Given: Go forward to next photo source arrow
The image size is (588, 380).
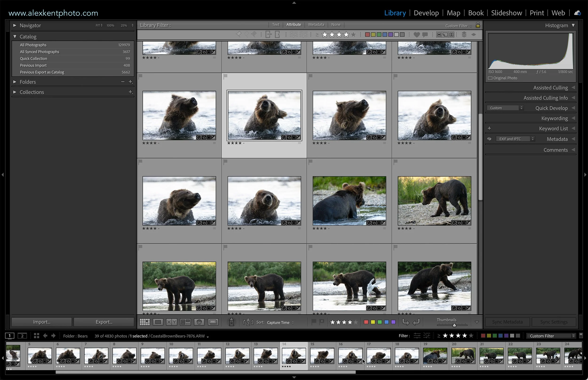Looking at the screenshot, I should point(53,336).
